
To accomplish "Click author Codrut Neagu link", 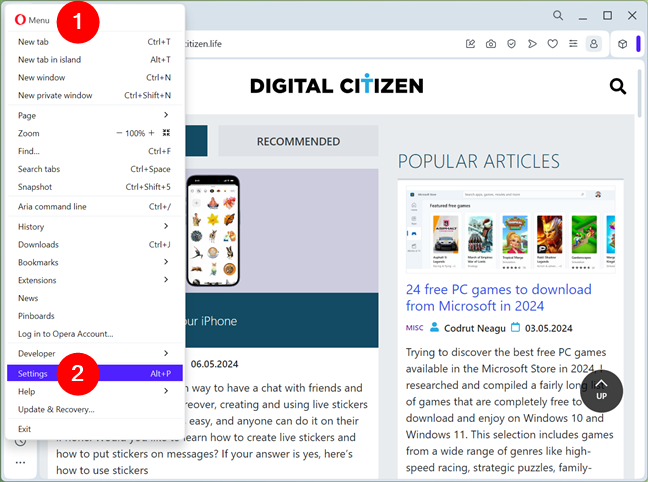I will coord(474,328).
